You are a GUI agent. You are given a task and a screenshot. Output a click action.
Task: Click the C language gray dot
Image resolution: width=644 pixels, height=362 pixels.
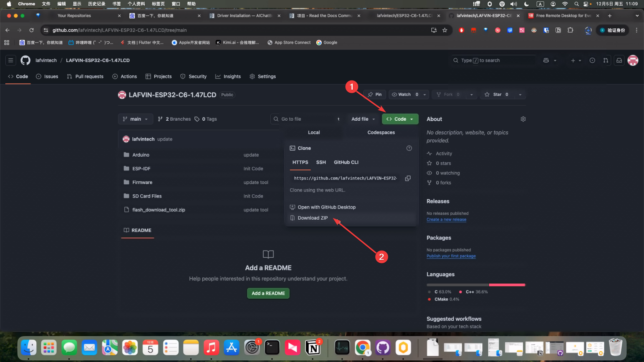point(429,292)
